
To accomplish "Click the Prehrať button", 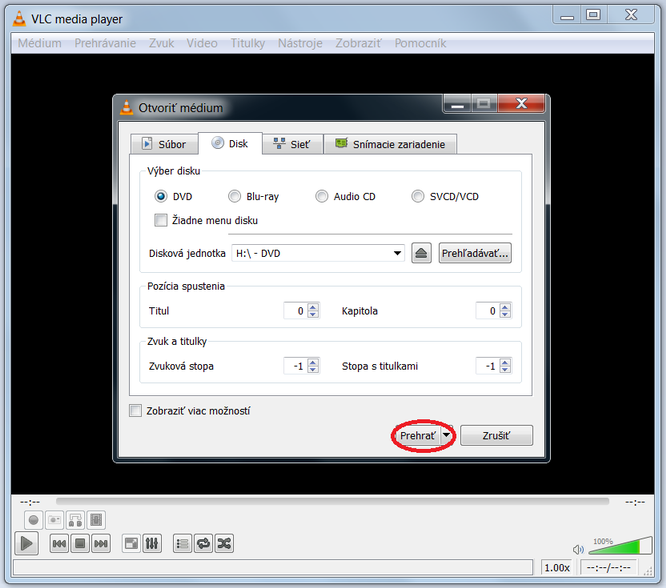I will pos(418,435).
